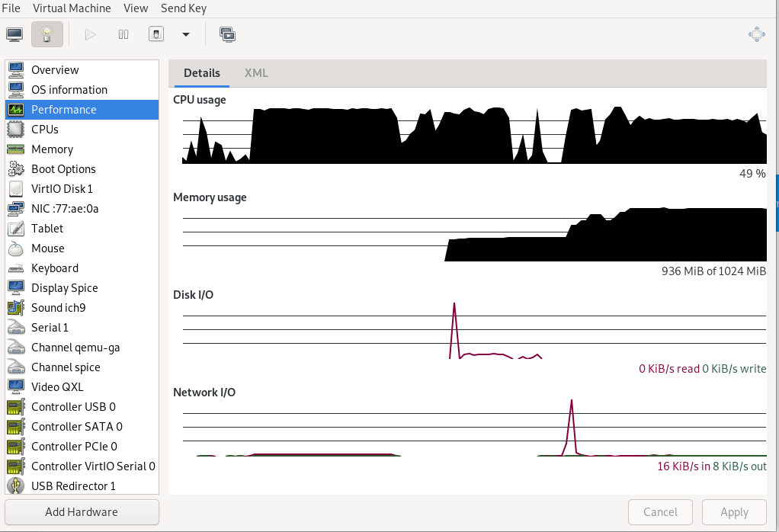Pause the virtual machine
Screen dimensions: 779x532
123,34
